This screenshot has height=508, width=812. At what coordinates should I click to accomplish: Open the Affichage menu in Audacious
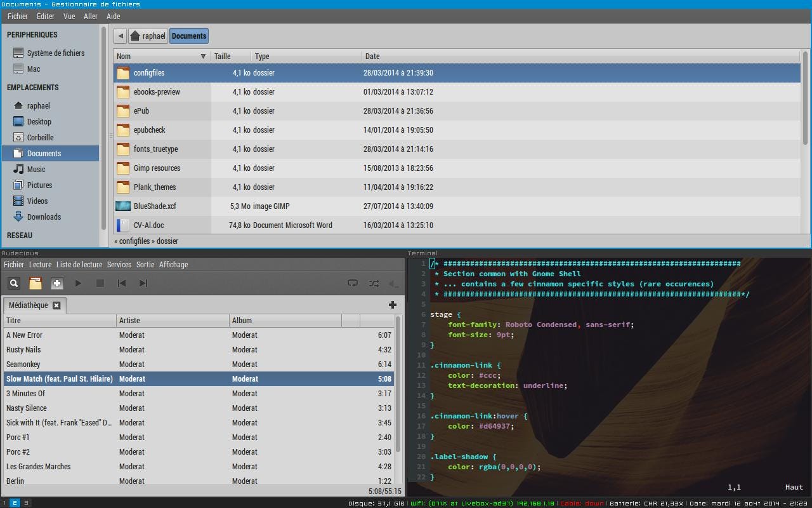[174, 265]
